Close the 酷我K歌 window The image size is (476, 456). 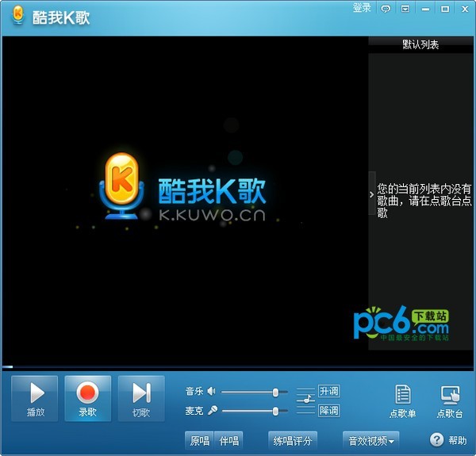click(465, 9)
